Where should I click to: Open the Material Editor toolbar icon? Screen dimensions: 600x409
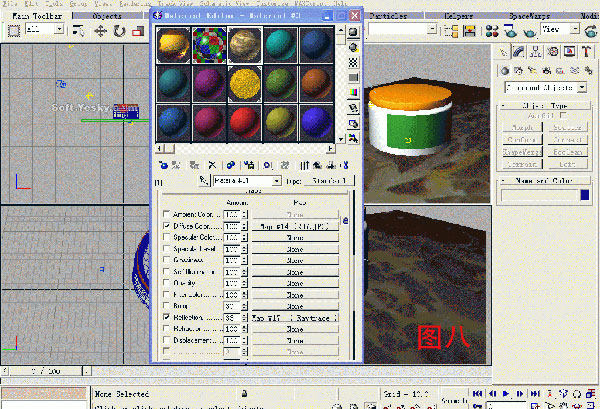click(x=492, y=31)
